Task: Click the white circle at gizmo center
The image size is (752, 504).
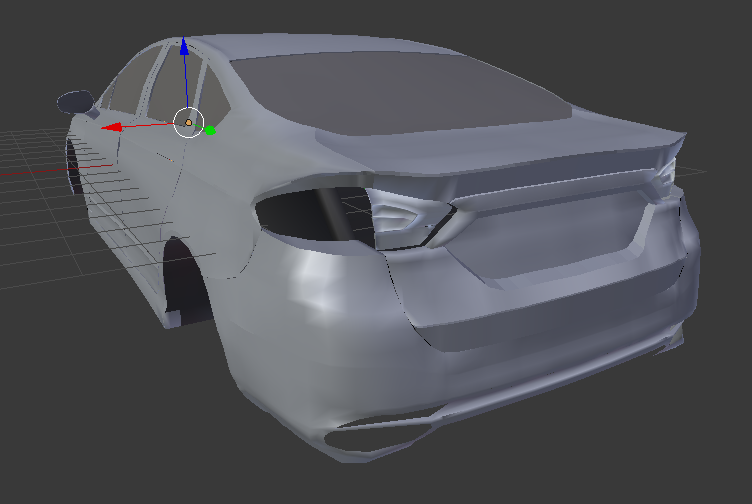Action: 188,123
